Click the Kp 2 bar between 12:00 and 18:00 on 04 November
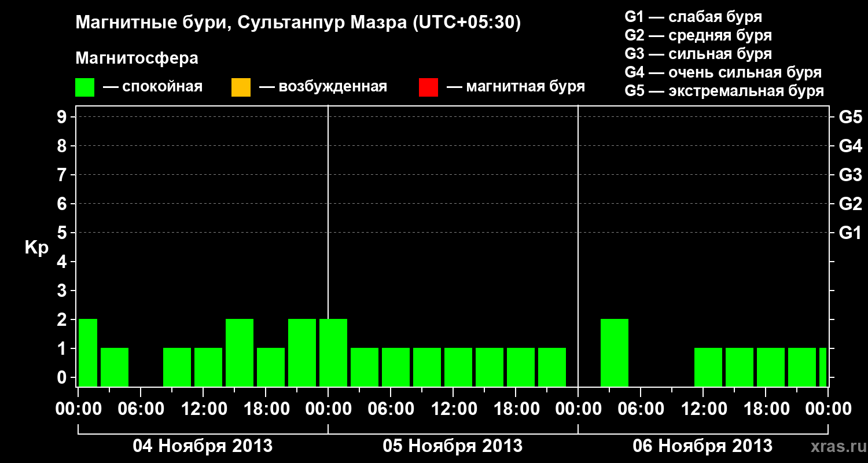 [240, 352]
